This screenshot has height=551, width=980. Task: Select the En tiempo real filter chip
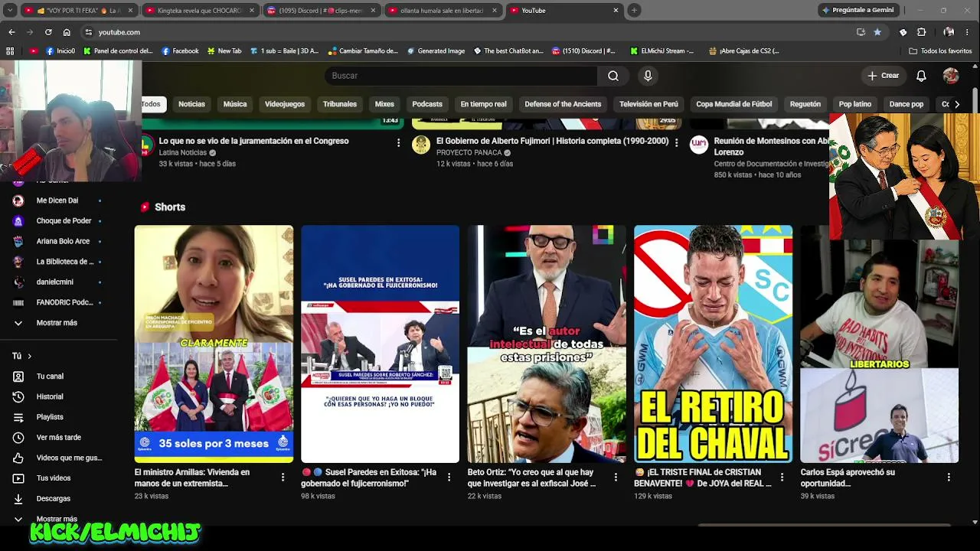[x=483, y=104]
